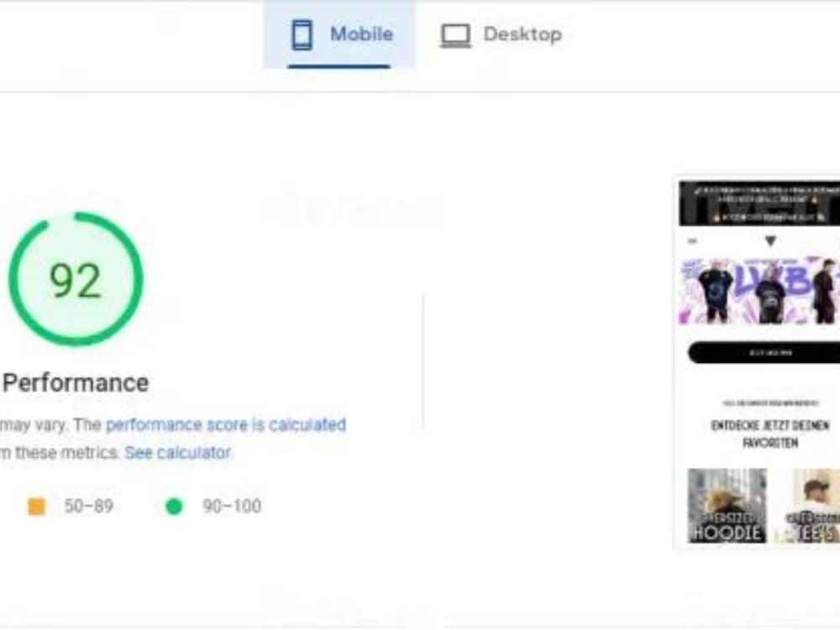Click the banner image in page preview
This screenshot has height=630, width=840.
759,291
